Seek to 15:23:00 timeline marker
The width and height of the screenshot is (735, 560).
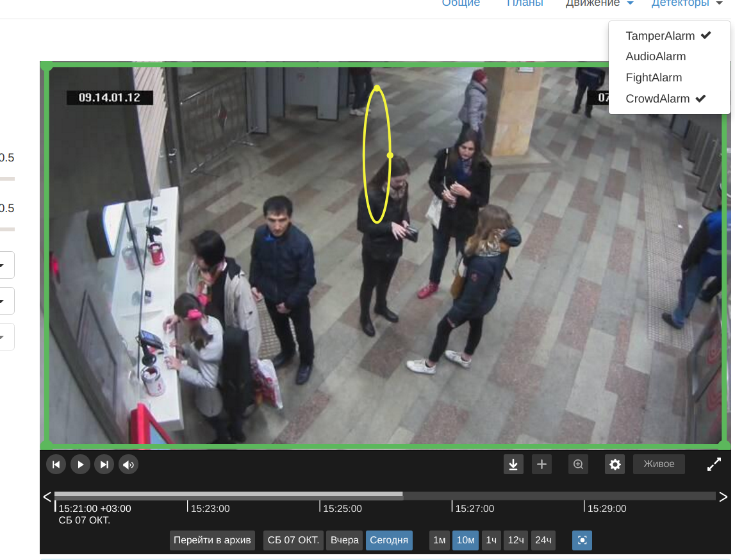point(210,509)
